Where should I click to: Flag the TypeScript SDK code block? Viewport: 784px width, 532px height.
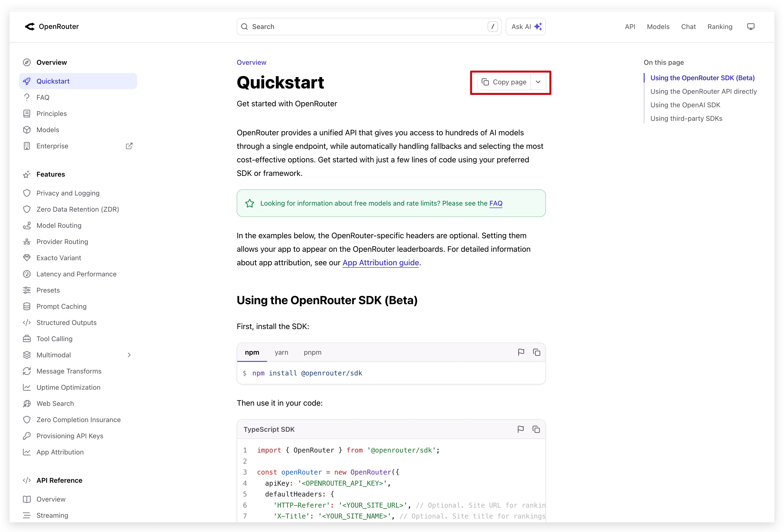point(520,429)
